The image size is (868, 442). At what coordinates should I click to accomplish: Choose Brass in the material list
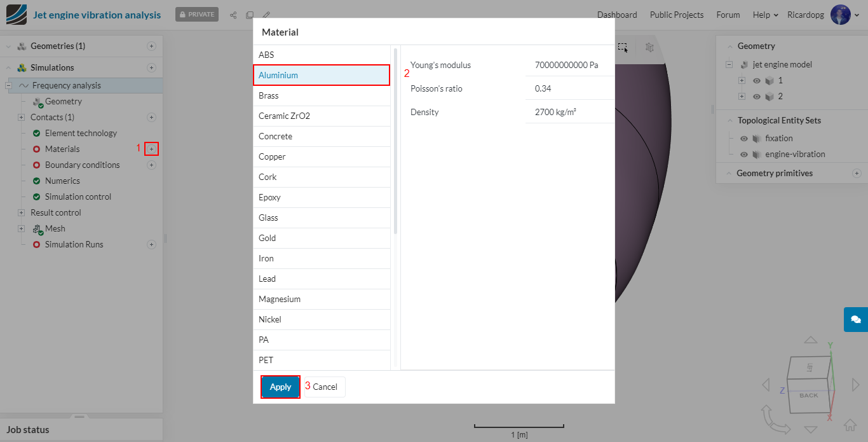[322, 95]
